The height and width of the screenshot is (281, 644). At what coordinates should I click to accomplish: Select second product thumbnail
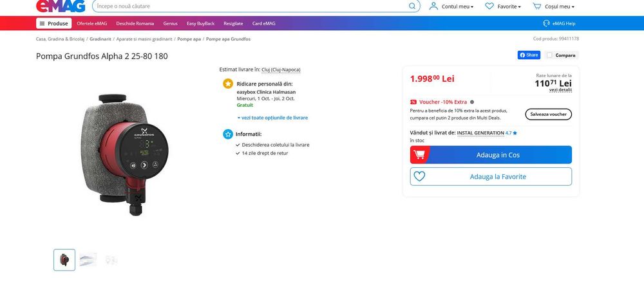click(x=88, y=260)
